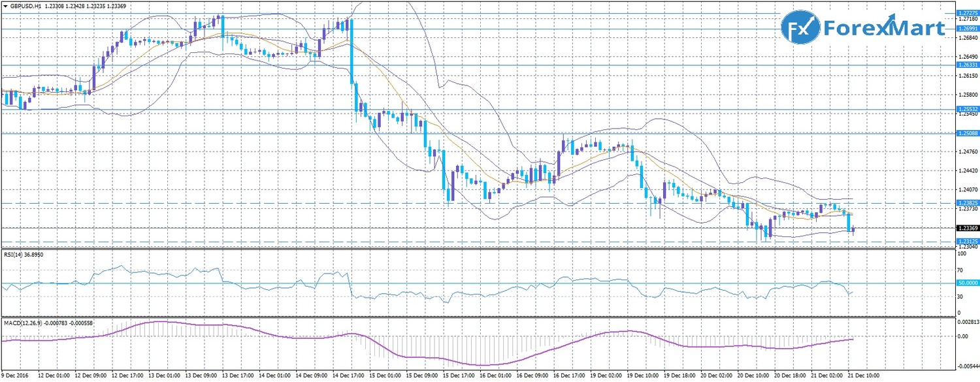980x382 pixels.
Task: Click the 1.23825 dashed level tag
Action: coord(968,203)
